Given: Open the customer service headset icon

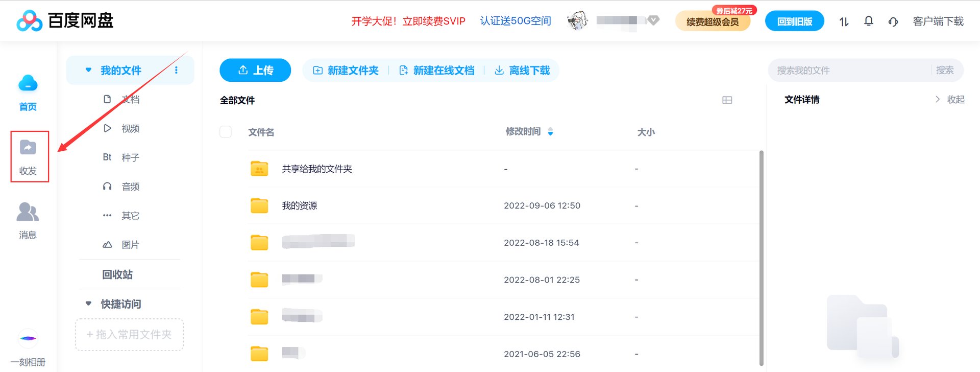Looking at the screenshot, I should click(893, 21).
